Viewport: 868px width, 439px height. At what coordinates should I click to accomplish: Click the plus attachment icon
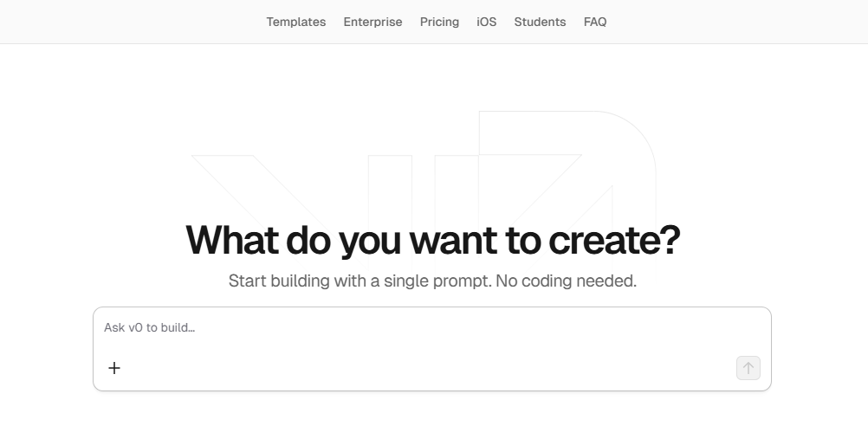[114, 368]
